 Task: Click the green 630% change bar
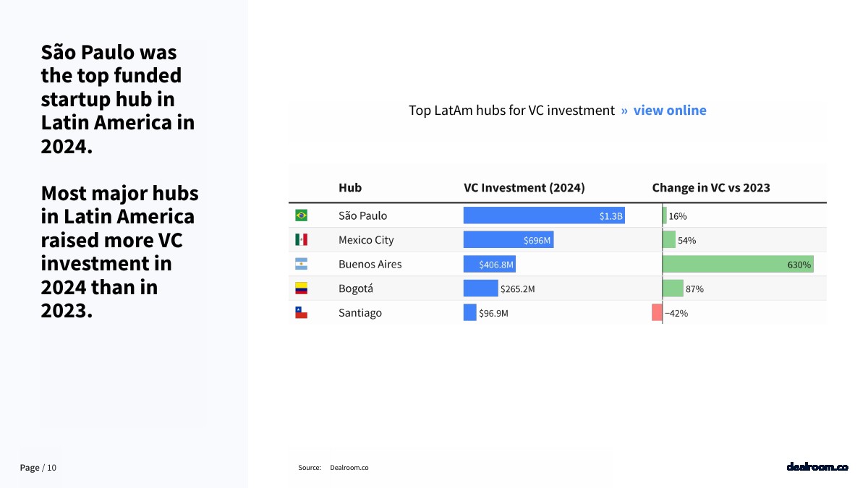coord(737,264)
